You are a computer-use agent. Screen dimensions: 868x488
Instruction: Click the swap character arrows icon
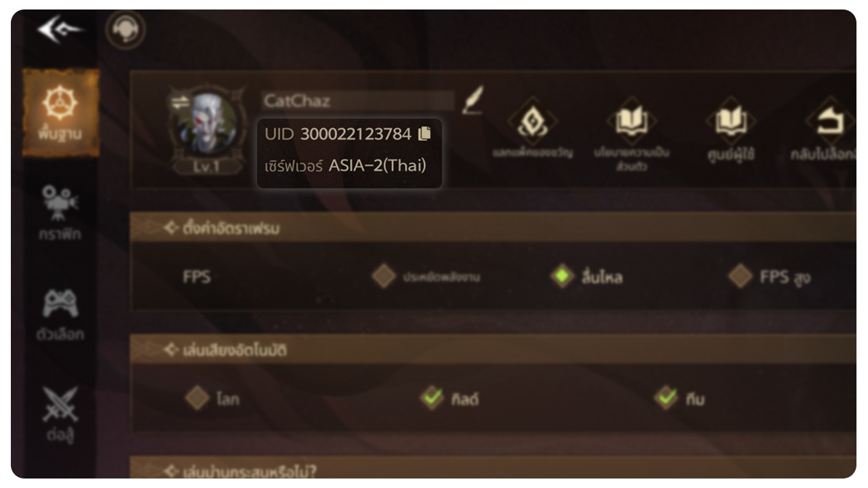click(x=180, y=102)
